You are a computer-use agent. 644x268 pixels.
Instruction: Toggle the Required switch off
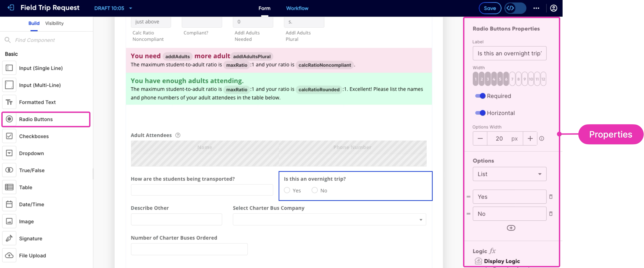click(480, 96)
